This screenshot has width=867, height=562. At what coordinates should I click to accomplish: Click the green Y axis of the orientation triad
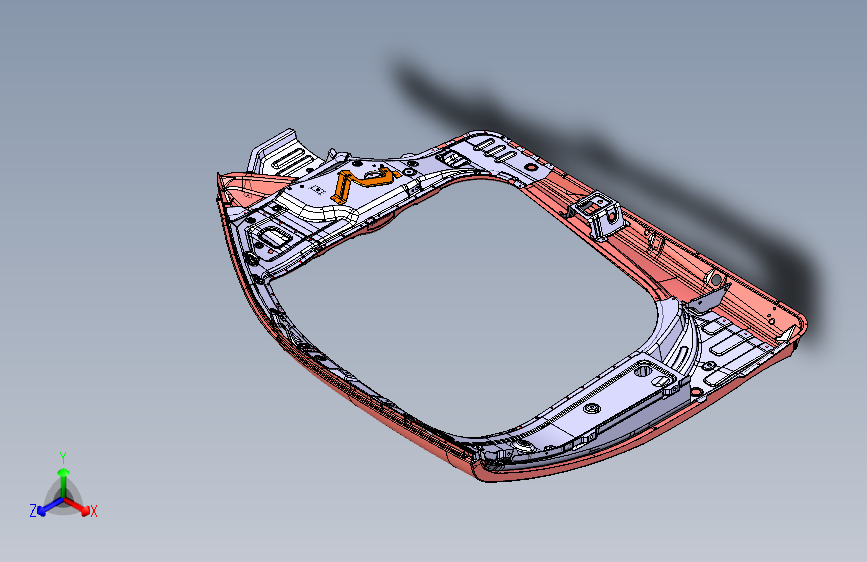(64, 482)
